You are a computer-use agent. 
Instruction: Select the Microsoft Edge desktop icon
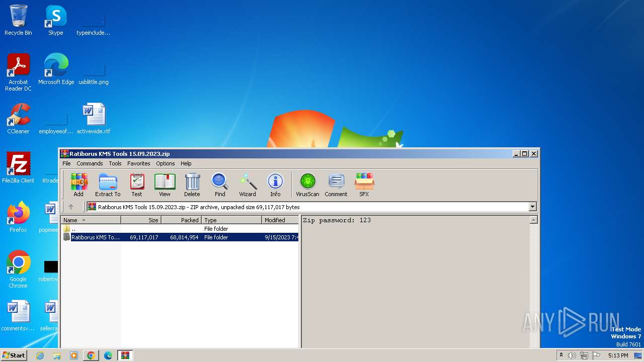56,69
